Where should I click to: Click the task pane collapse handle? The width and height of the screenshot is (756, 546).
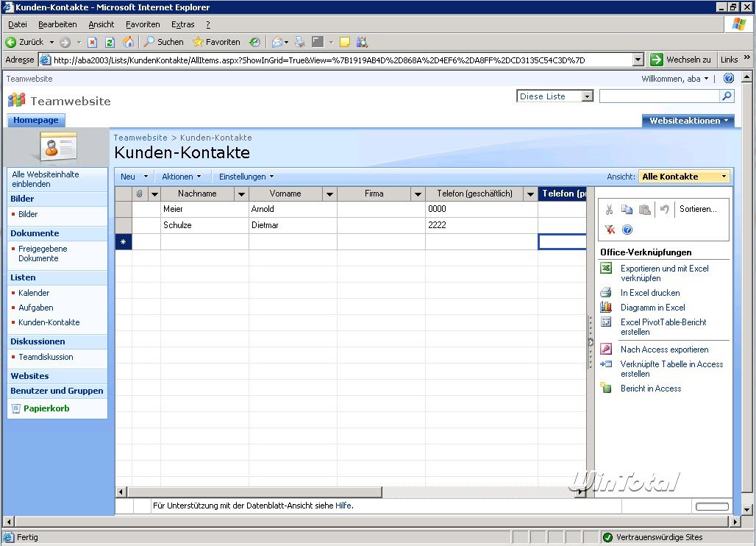coord(591,342)
